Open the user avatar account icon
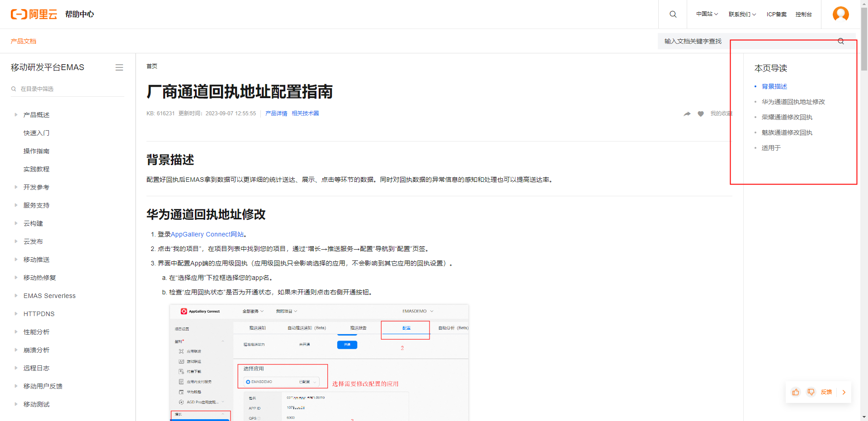 pos(840,14)
